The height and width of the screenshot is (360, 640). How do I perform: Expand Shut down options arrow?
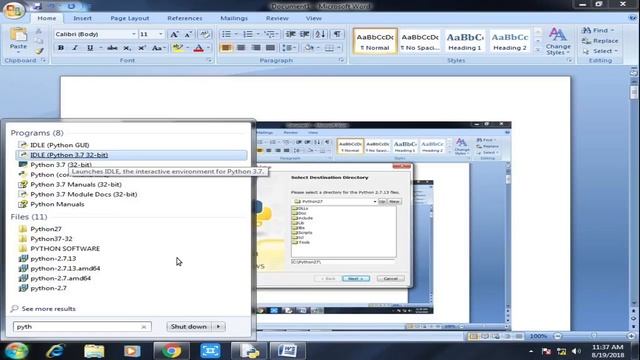coord(219,327)
